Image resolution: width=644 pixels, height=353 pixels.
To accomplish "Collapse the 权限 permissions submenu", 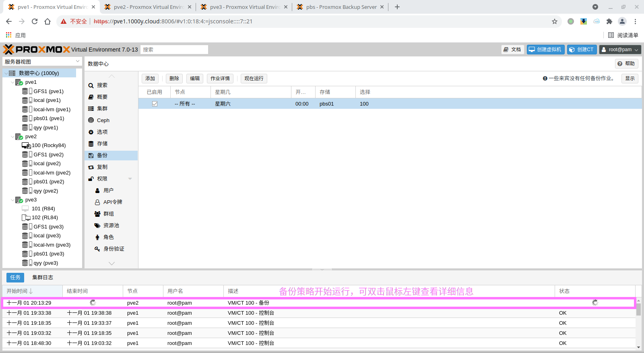I will (x=130, y=179).
